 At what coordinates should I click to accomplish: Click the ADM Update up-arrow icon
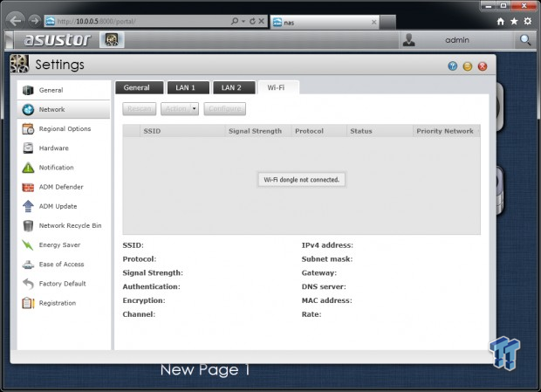[28, 206]
